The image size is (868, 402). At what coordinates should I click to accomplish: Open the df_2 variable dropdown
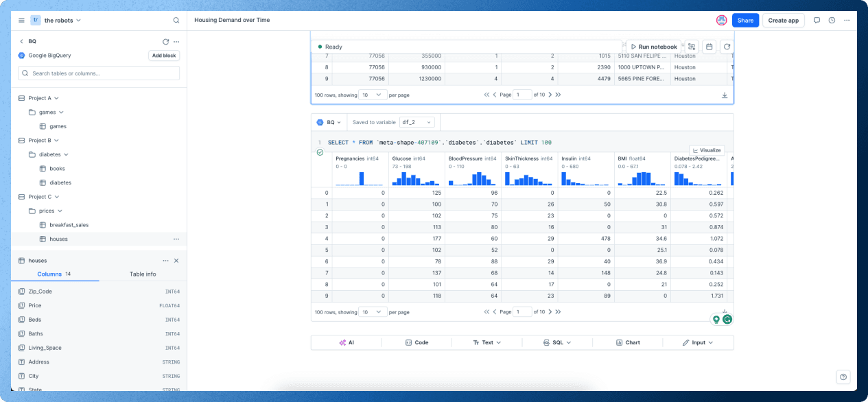[x=417, y=122]
